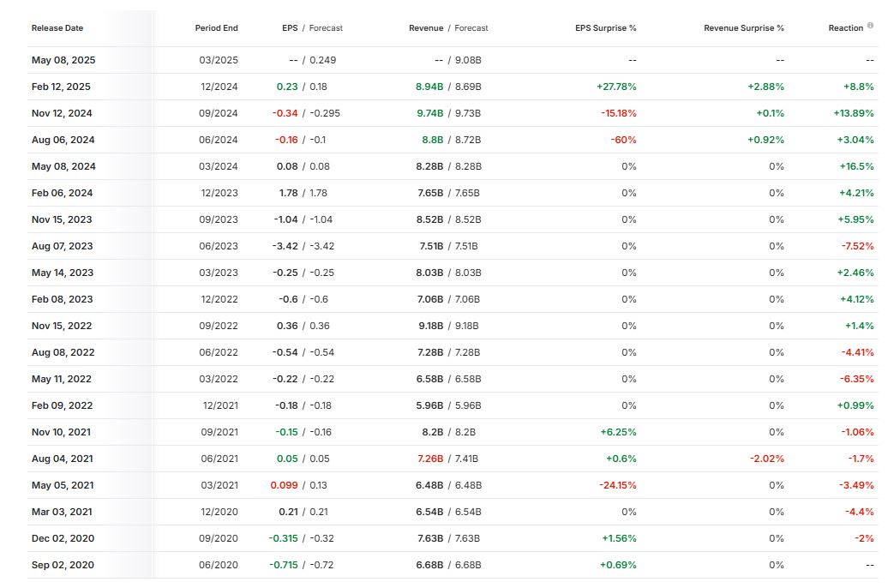Click the EPS / Forecast column header
This screenshot has width=894, height=588.
(x=312, y=28)
